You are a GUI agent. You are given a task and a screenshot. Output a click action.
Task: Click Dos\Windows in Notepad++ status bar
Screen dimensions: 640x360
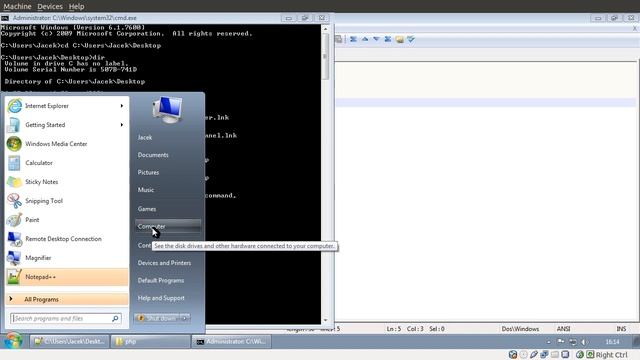(x=520, y=329)
